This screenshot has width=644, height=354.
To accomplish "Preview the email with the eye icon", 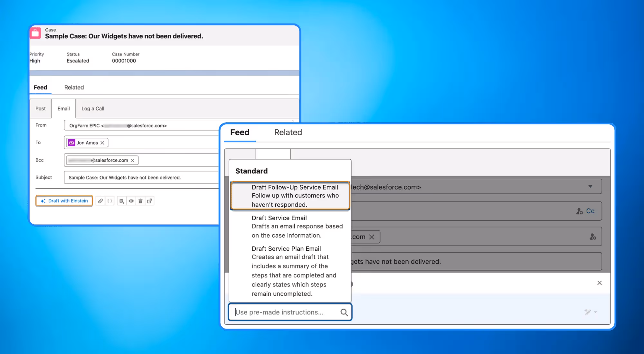I will 131,201.
